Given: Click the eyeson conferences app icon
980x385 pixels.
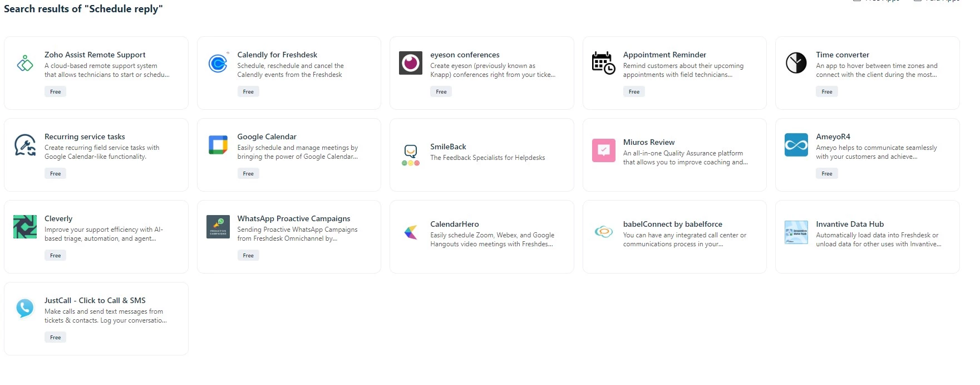Looking at the screenshot, I should 411,63.
